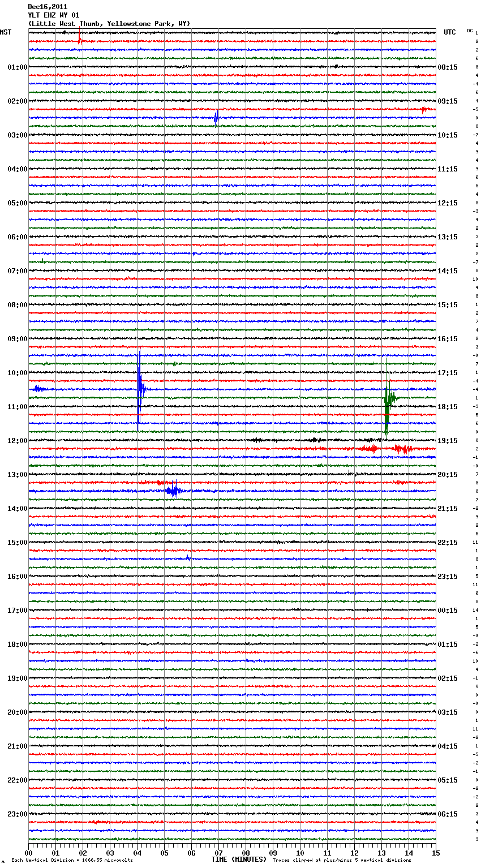Click the DC column header

pos(470,31)
